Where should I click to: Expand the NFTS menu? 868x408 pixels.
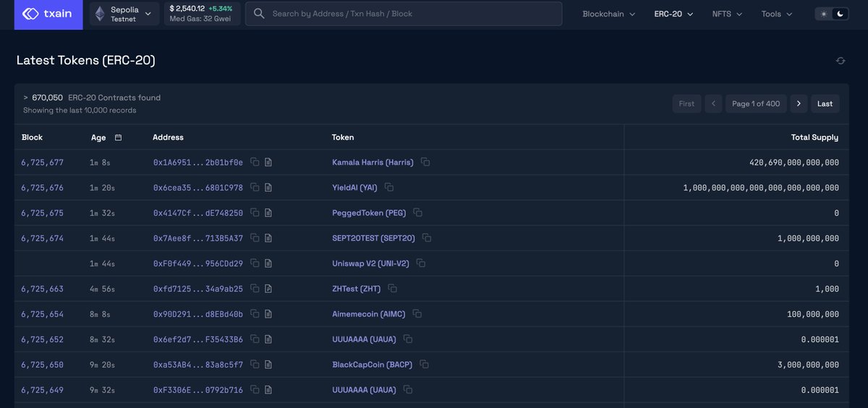point(727,14)
